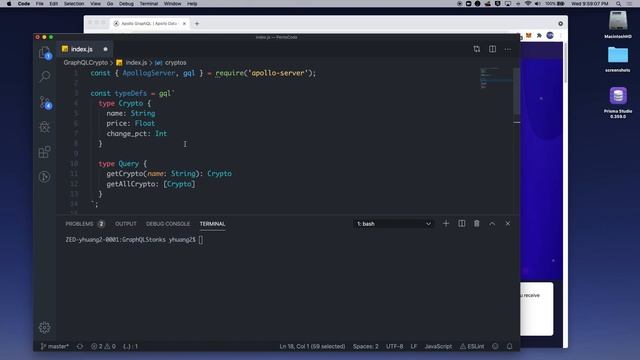Maximize the panel size with chevron up
The width and height of the screenshot is (640, 360).
pos(492,224)
